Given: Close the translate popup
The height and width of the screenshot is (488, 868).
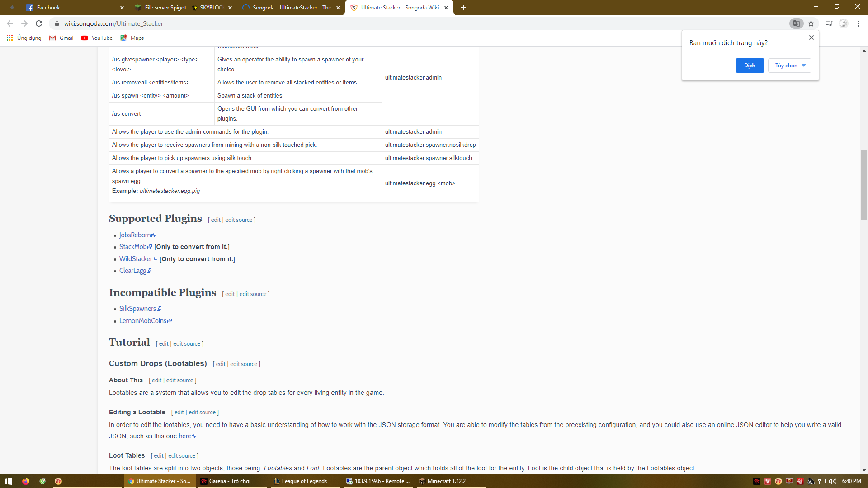Looking at the screenshot, I should point(811,38).
